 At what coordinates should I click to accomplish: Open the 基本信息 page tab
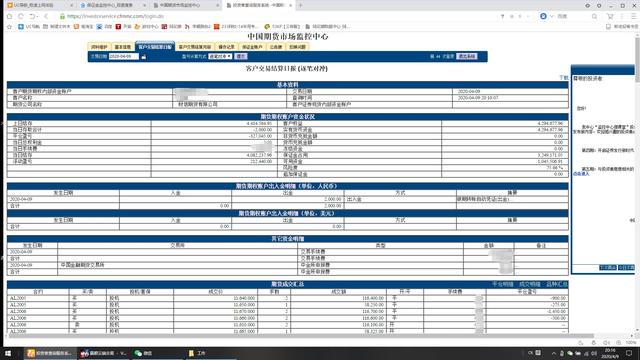pos(123,47)
